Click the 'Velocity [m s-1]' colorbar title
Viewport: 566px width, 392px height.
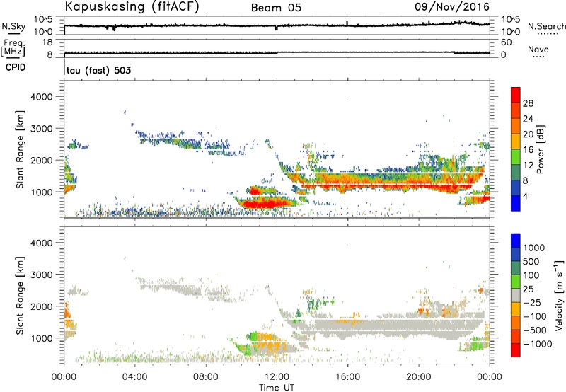pyautogui.click(x=559, y=295)
